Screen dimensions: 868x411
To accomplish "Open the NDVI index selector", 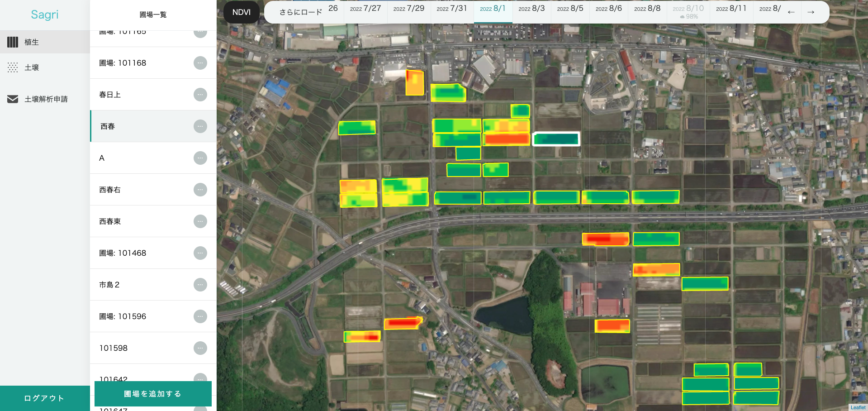I will (241, 12).
